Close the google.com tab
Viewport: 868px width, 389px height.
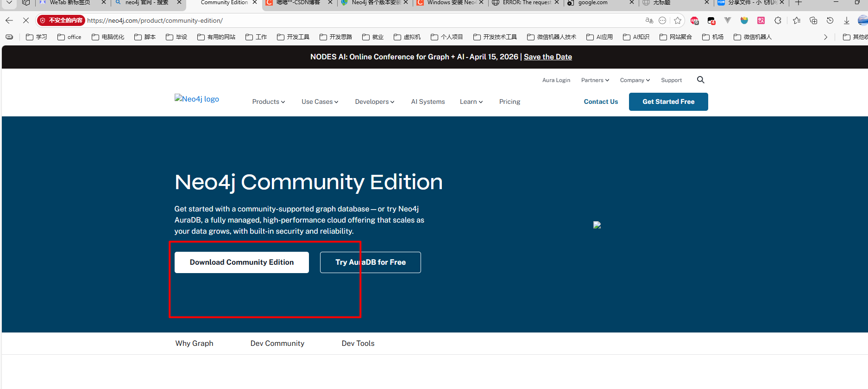coord(632,3)
